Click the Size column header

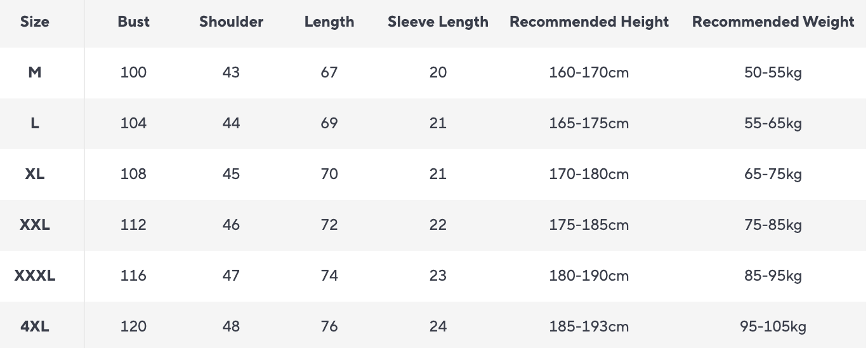[x=35, y=22]
